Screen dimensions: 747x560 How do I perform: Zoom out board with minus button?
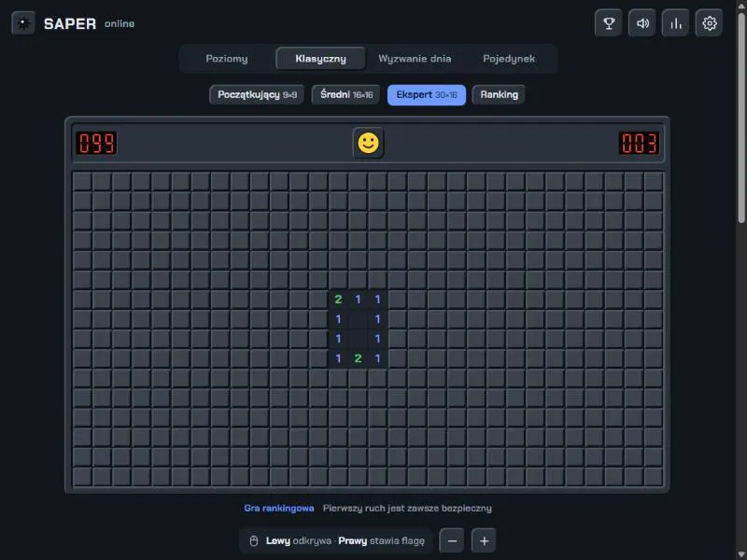[452, 541]
